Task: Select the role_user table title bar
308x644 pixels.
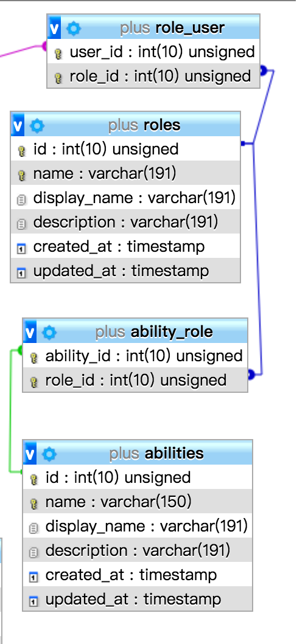Action: [153, 28]
